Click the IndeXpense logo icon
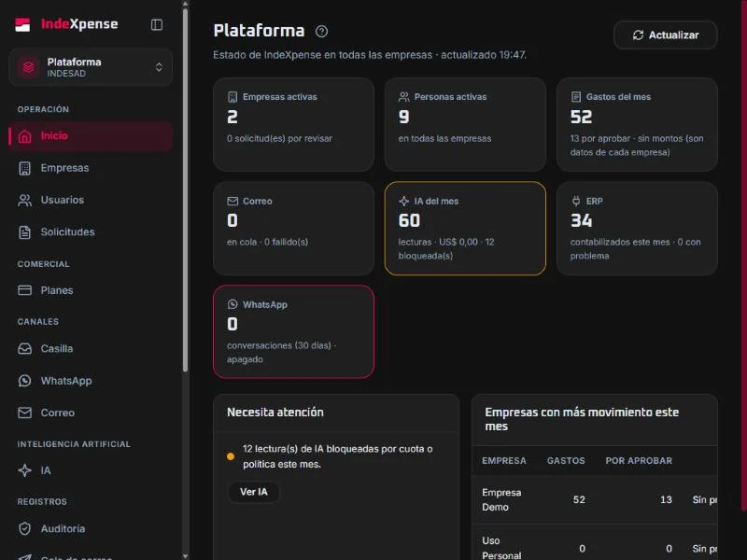The image size is (747, 560). [x=22, y=24]
